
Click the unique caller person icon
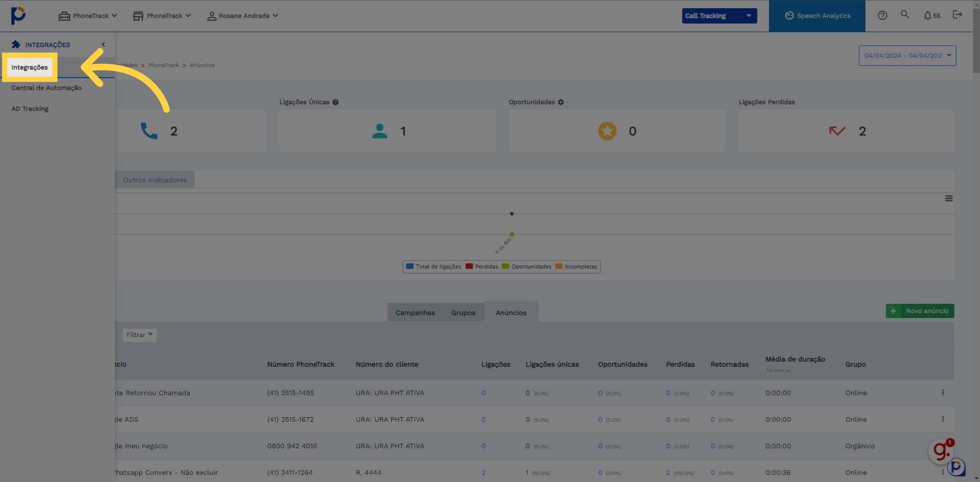379,131
